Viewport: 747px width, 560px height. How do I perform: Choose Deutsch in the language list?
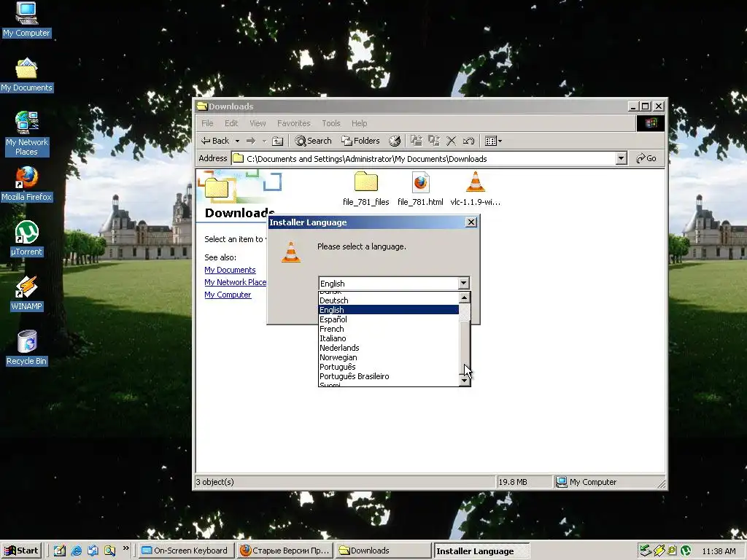click(x=388, y=300)
